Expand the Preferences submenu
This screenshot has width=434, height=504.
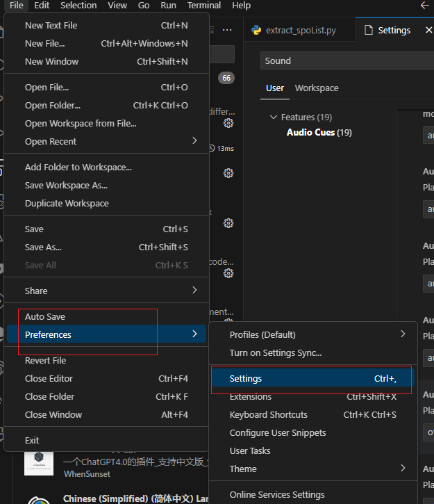(x=106, y=334)
